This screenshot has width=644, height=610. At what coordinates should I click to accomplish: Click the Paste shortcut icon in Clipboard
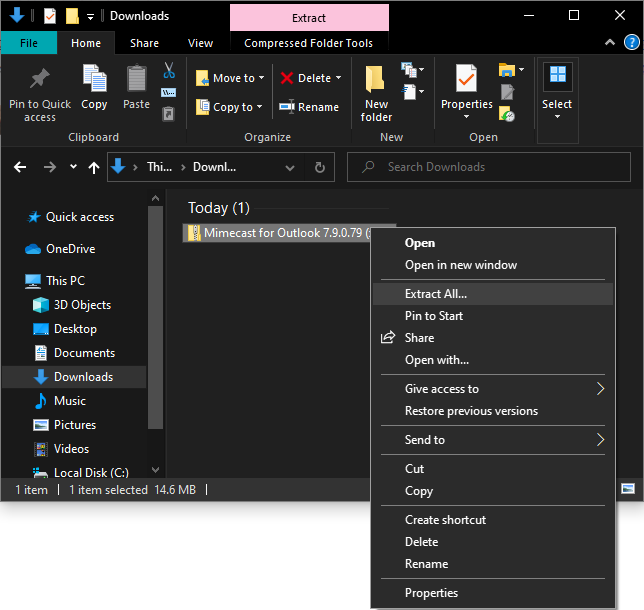tap(168, 114)
